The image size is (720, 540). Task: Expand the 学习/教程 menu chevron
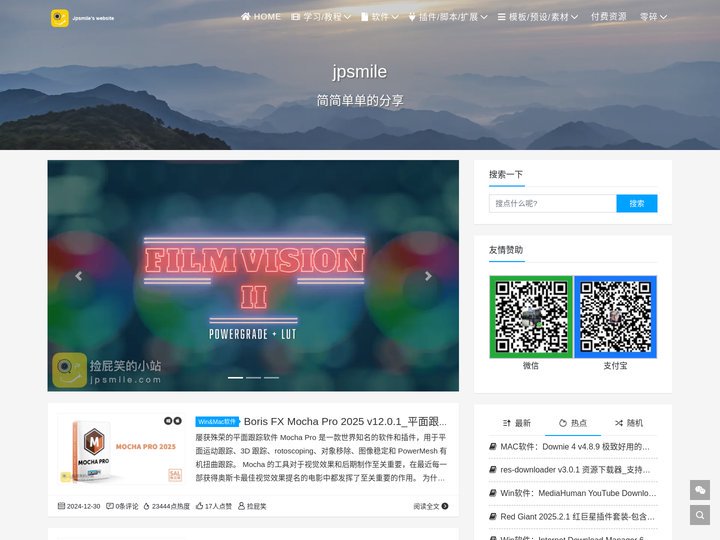click(x=348, y=17)
